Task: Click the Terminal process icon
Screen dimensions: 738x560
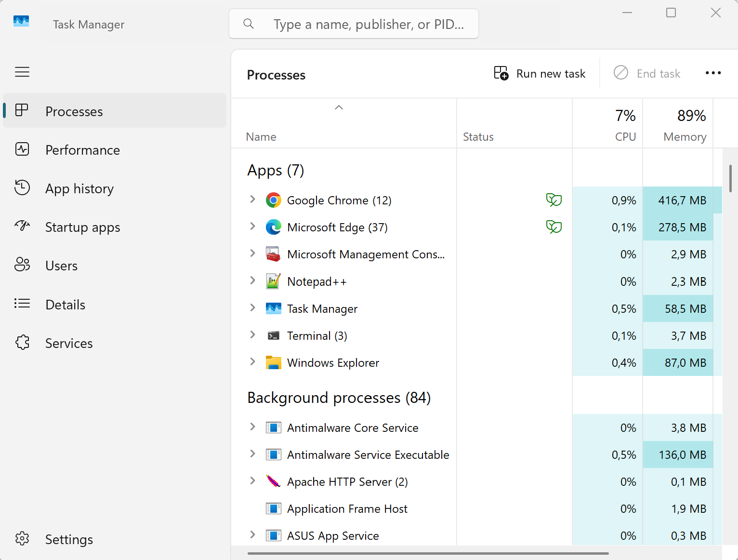Action: pyautogui.click(x=273, y=336)
